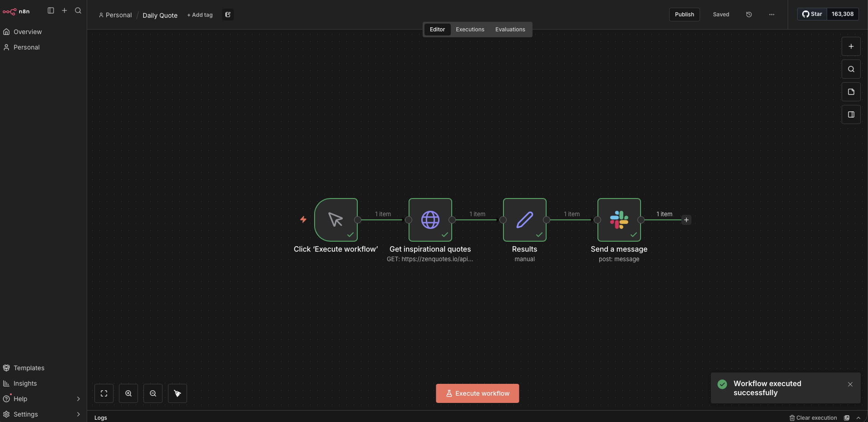Viewport: 868px width, 422px height.
Task: Fit workflow to view with zoom-to-fit icon
Action: [x=104, y=393]
